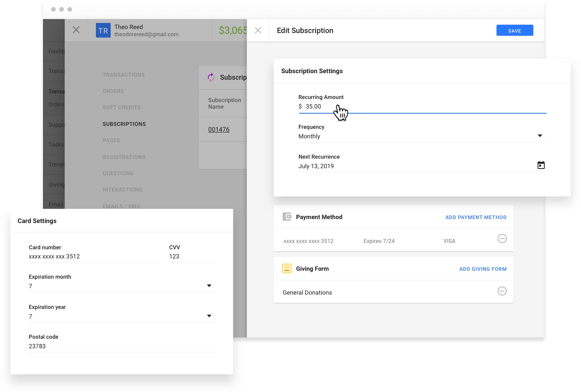Viewport: 581px width, 392px height.
Task: Click ADD GIVING FORM
Action: pyautogui.click(x=483, y=269)
